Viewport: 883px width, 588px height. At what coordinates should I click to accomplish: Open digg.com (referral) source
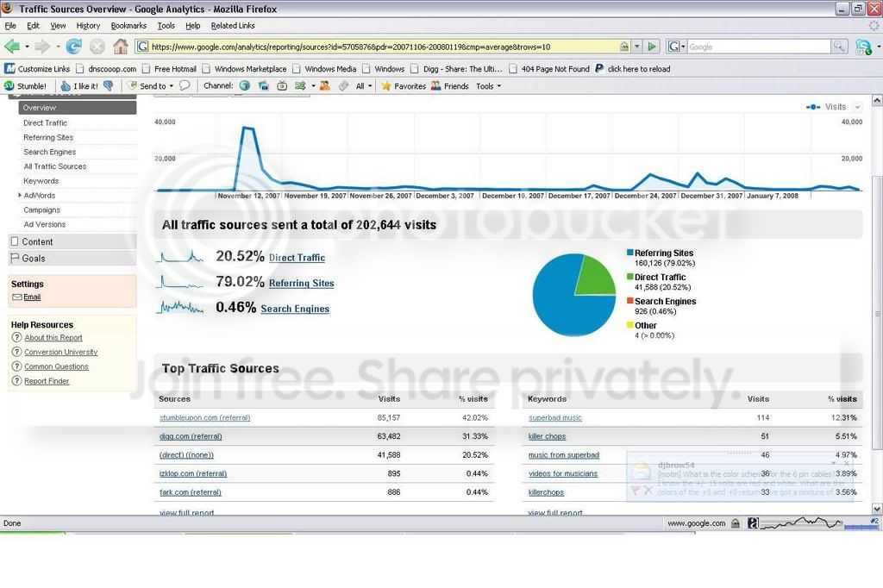pos(191,436)
